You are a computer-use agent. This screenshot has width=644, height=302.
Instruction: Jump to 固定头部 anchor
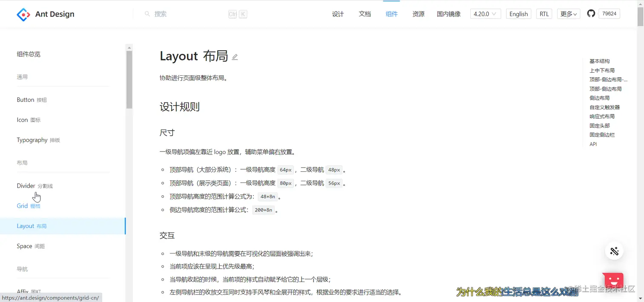[599, 126]
